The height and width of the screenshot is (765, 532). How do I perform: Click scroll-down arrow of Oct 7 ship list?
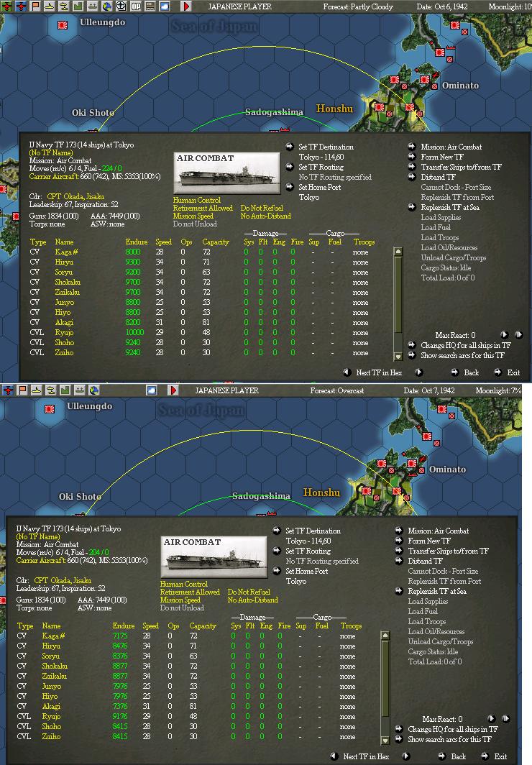(x=385, y=741)
